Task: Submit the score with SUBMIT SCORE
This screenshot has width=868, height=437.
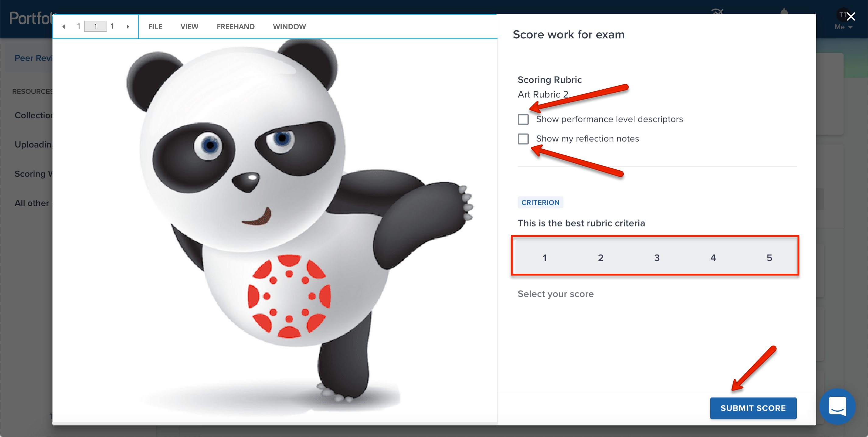Action: pyautogui.click(x=753, y=408)
